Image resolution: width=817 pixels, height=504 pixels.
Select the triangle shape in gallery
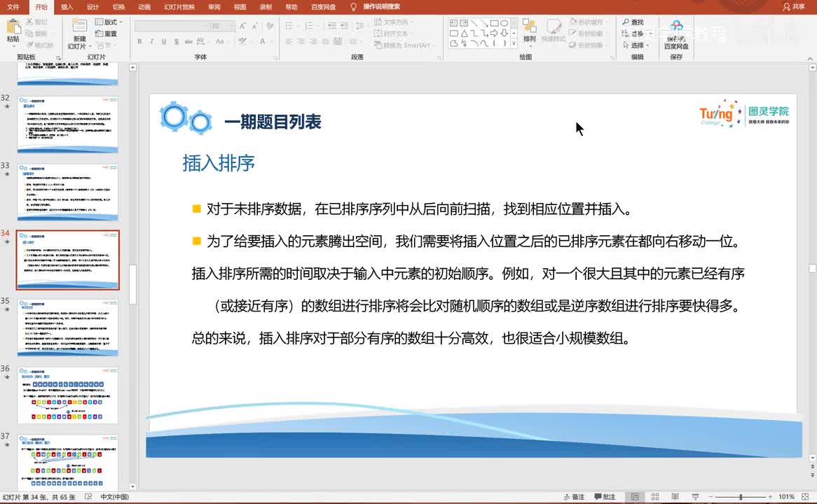(x=464, y=34)
